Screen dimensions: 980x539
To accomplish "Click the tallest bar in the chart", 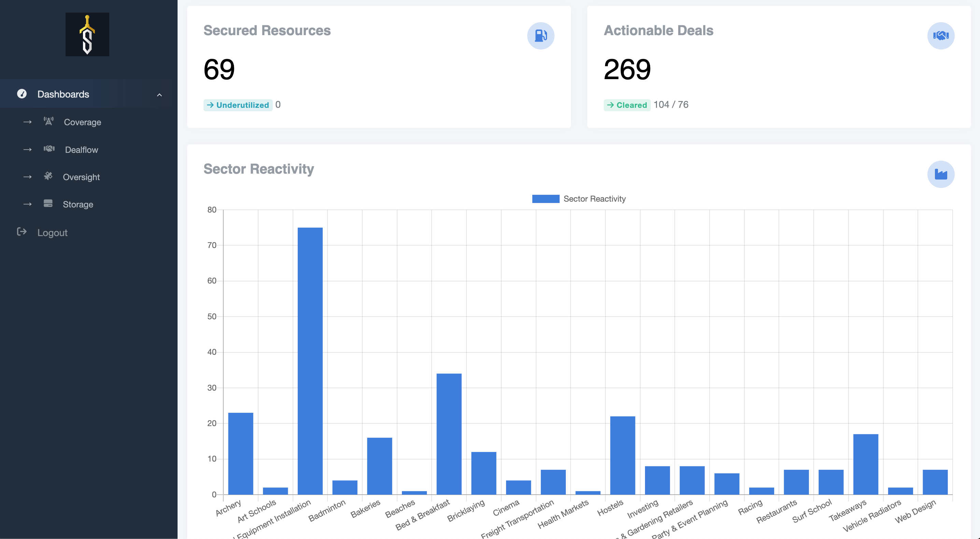I will (310, 361).
